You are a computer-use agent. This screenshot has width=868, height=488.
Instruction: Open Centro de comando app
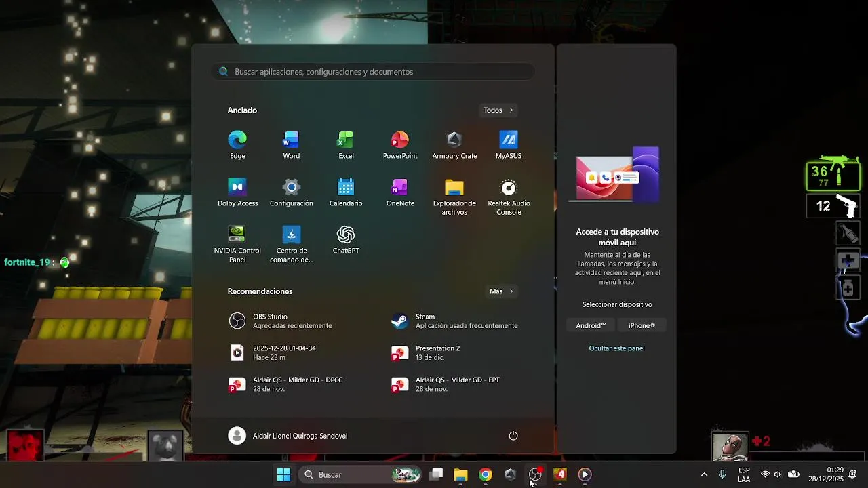(x=292, y=244)
